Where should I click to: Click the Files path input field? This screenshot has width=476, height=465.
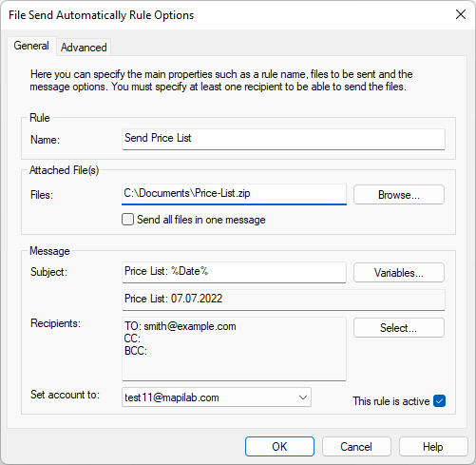(x=234, y=194)
